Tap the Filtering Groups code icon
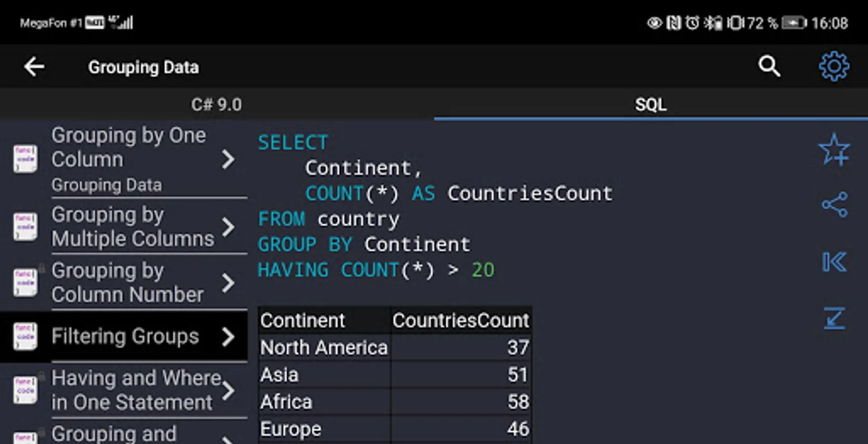The height and width of the screenshot is (444, 868). tap(25, 336)
